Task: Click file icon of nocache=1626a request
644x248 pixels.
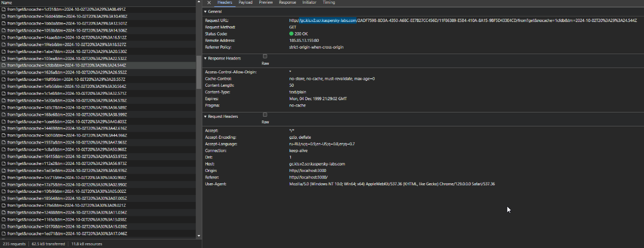Action: pos(4,72)
